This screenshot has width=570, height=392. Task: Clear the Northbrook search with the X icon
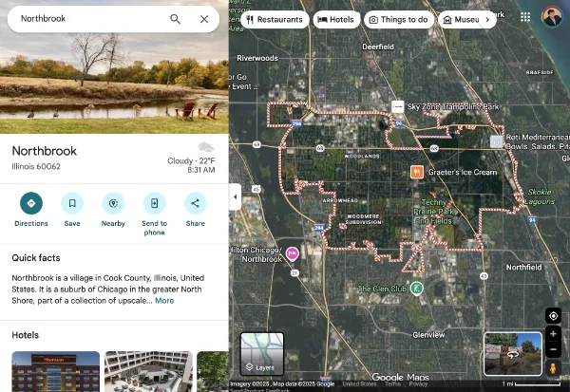(204, 19)
